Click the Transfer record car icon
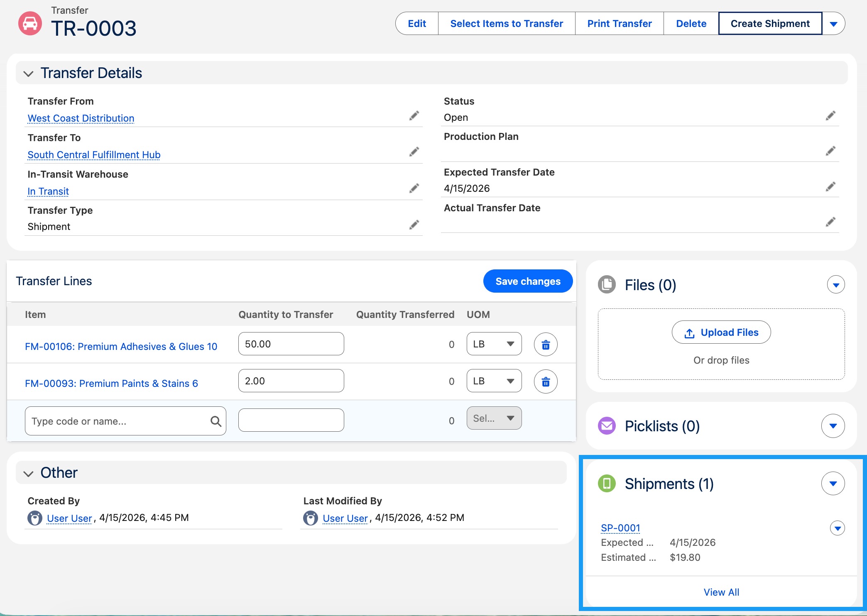Viewport: 867px width, 616px height. (30, 23)
